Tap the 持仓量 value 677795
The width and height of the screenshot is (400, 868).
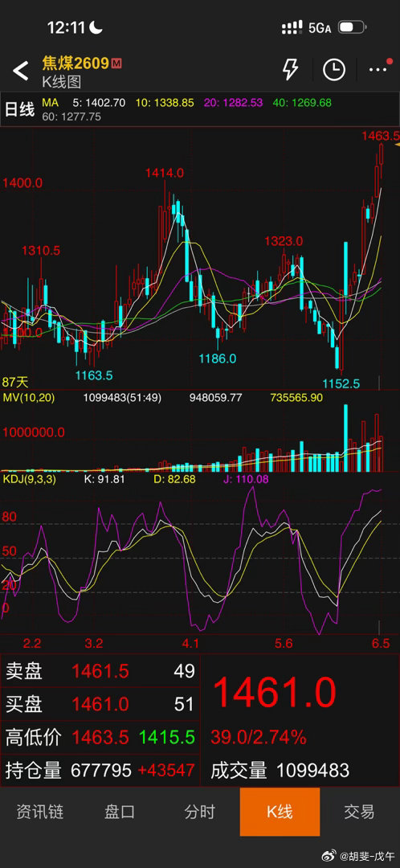click(x=101, y=770)
